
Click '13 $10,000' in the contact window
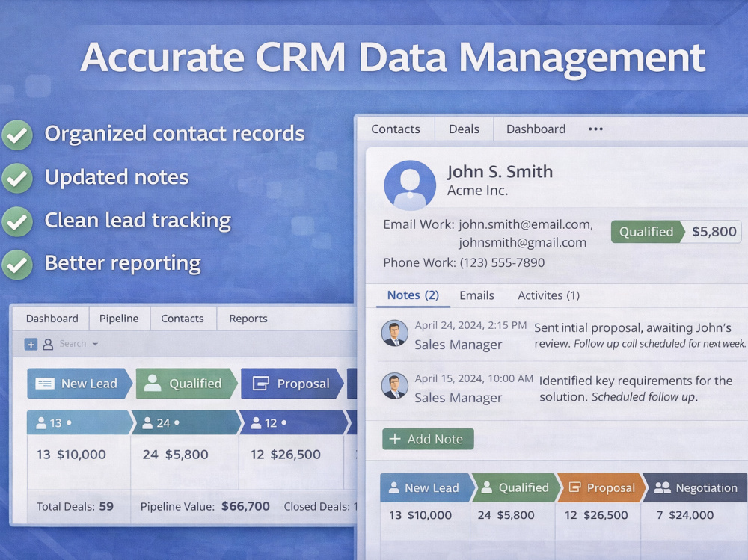pyautogui.click(x=420, y=515)
